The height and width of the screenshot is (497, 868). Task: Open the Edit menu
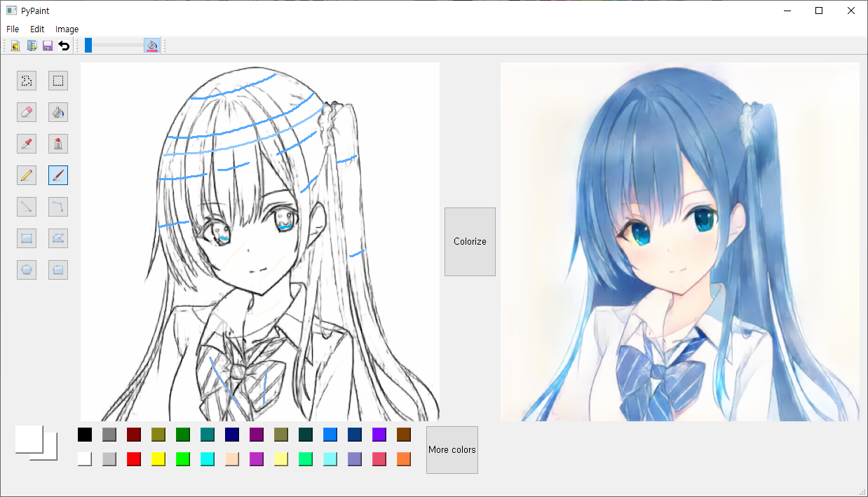point(37,29)
